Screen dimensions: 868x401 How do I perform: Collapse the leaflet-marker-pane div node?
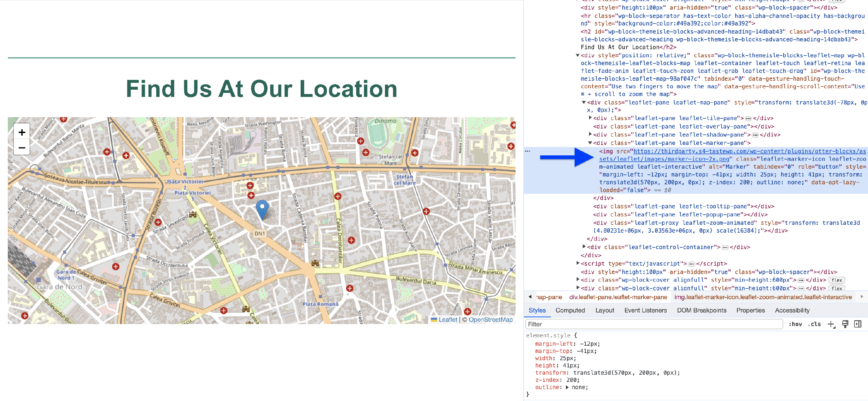[x=590, y=143]
